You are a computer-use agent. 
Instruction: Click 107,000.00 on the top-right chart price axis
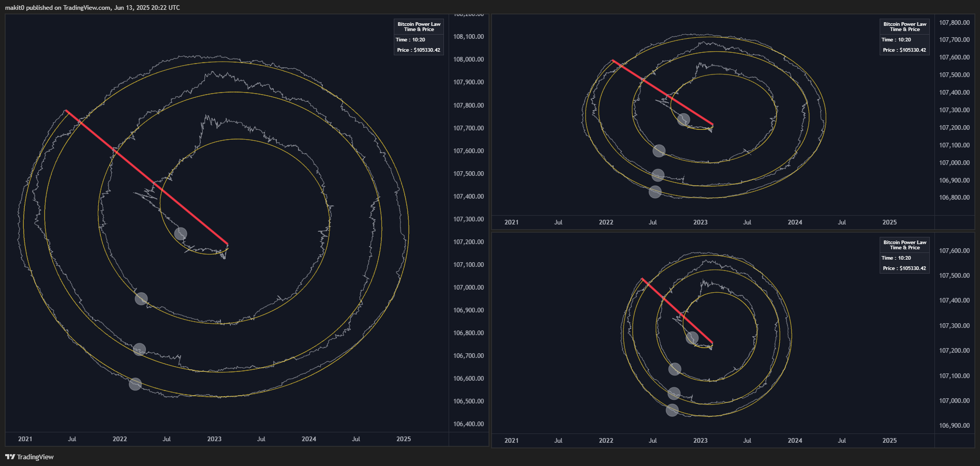[x=955, y=163]
